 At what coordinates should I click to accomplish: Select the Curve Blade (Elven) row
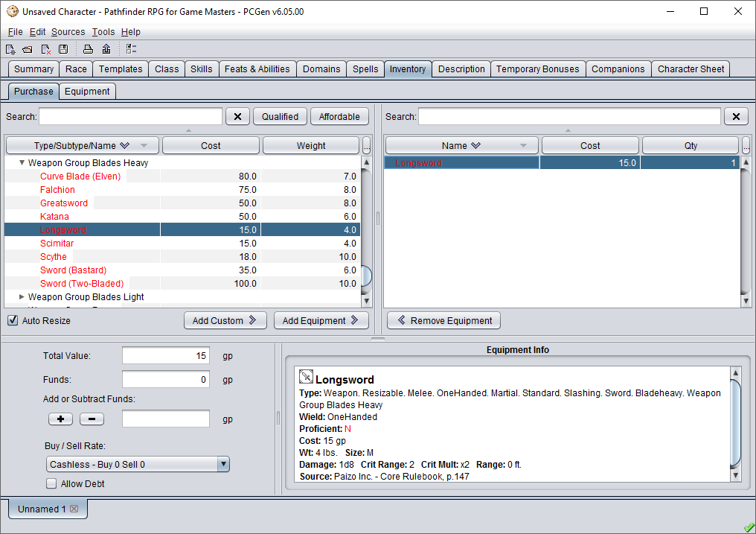point(182,176)
